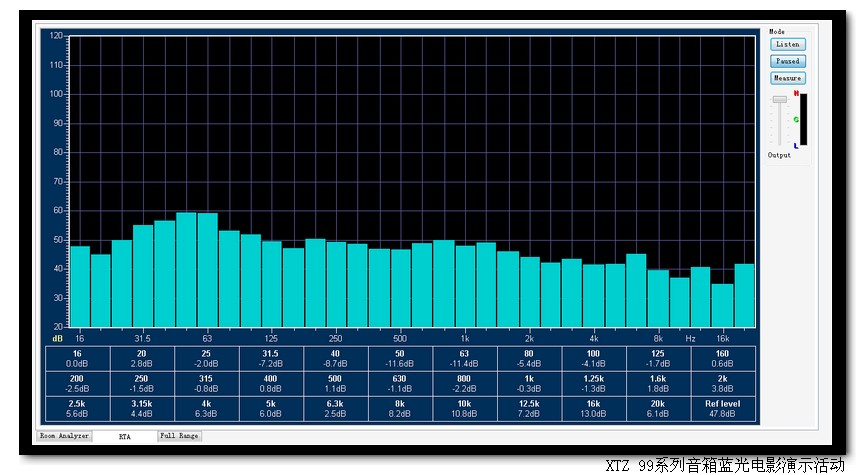
Task: Select the 25 Hz -2.0dB cell
Action: 207,359
